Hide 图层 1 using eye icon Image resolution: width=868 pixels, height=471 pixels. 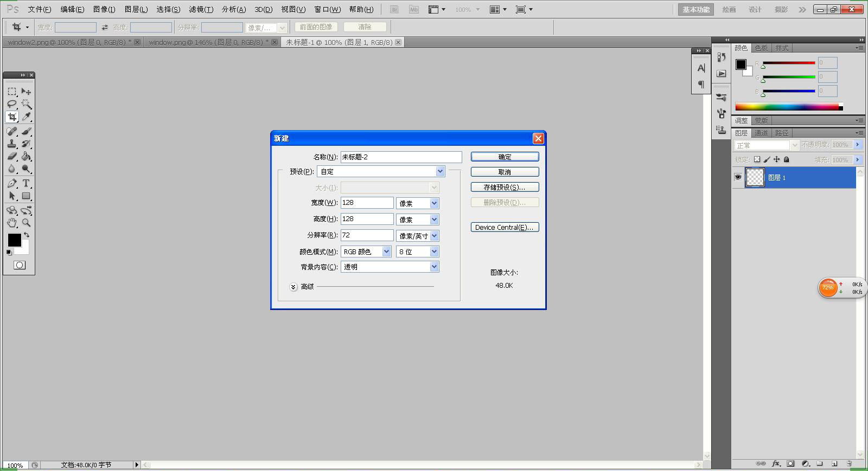click(x=738, y=177)
